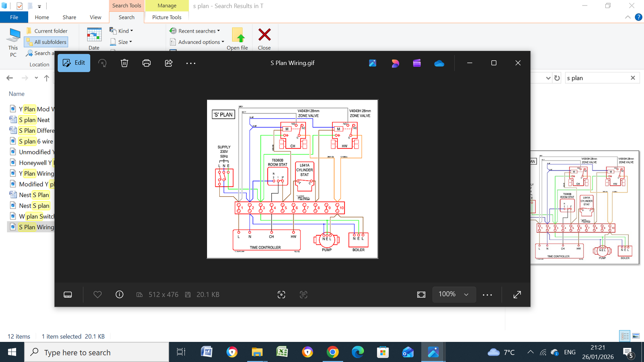Viewport: 644px width, 362px height.
Task: Expand the 100% zoom level dropdown
Action: tap(454, 294)
